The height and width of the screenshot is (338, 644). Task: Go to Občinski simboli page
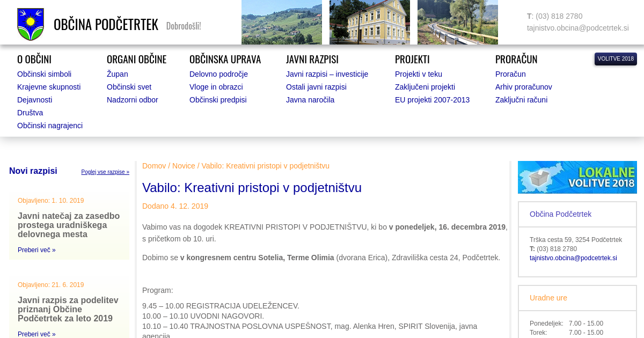(44, 74)
